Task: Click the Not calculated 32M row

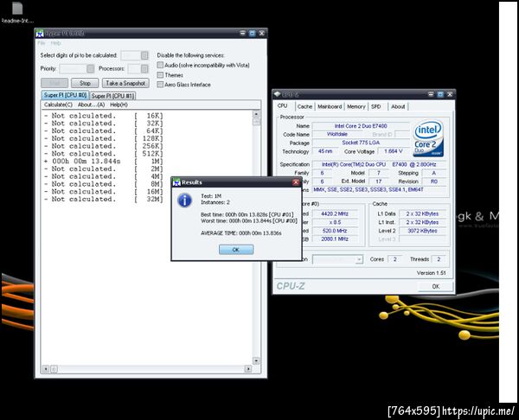Action: click(104, 199)
